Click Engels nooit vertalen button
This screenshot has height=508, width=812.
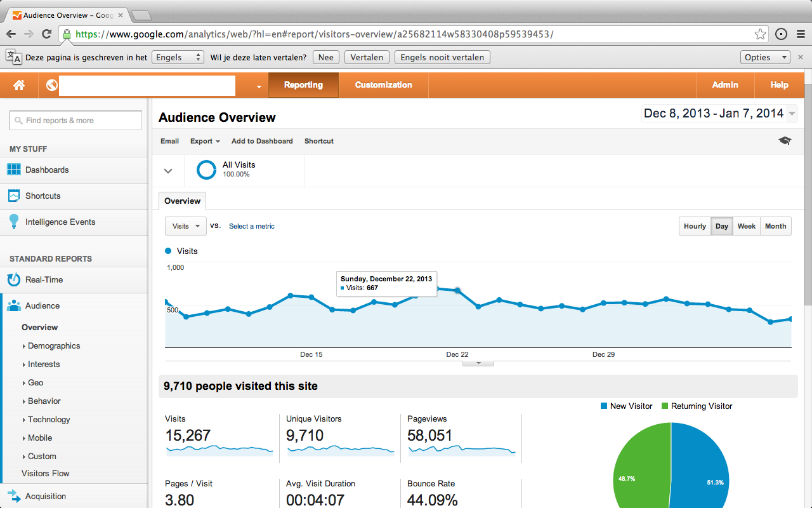(x=442, y=57)
